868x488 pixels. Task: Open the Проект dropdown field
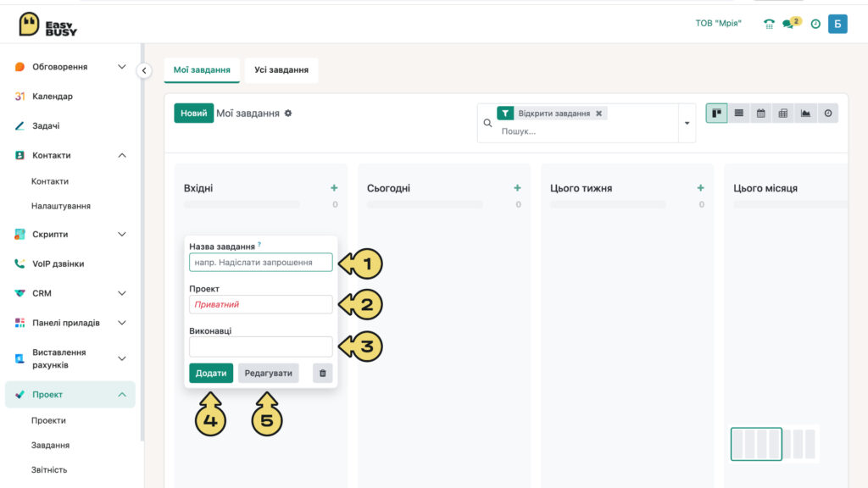coord(261,304)
